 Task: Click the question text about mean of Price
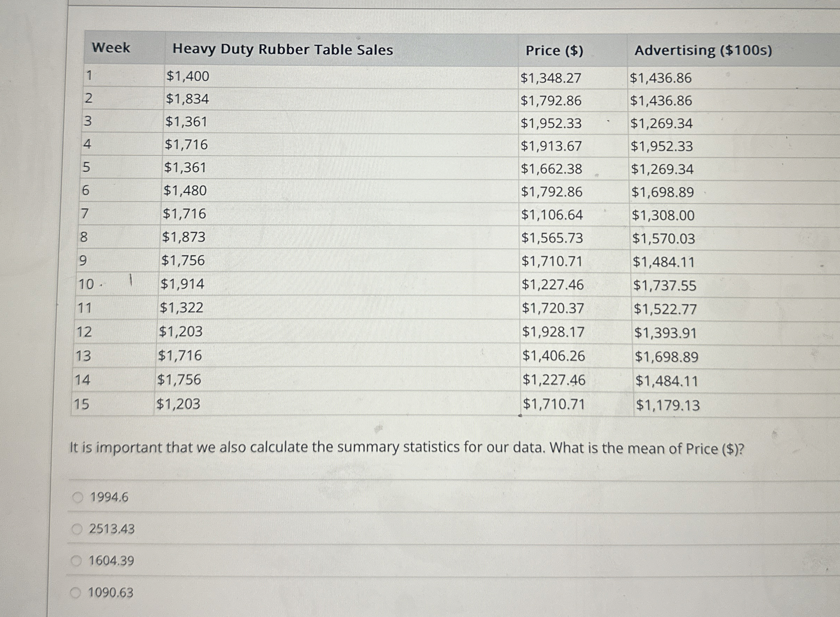407,448
